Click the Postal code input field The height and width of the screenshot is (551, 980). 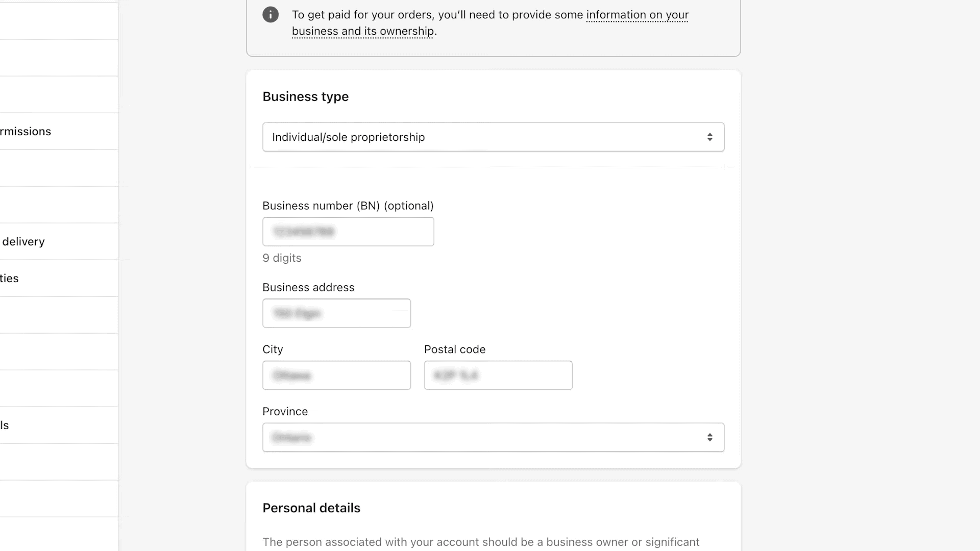point(498,375)
